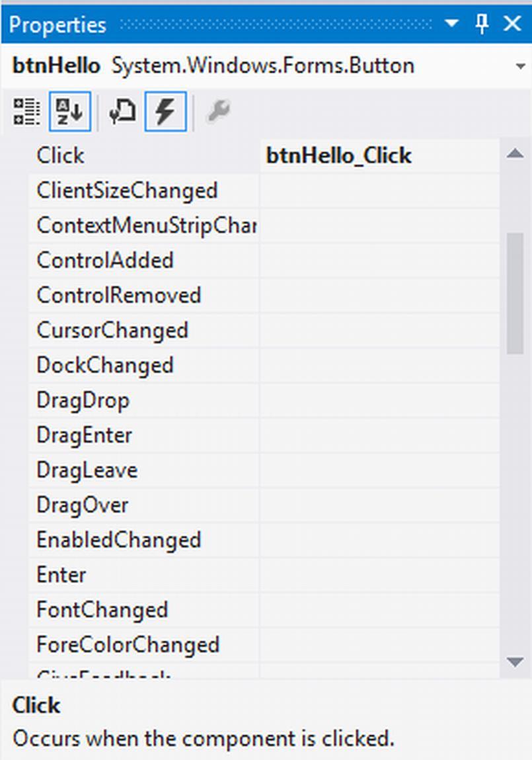
Task: Click scrollbar up arrow in events list
Action: click(x=515, y=154)
